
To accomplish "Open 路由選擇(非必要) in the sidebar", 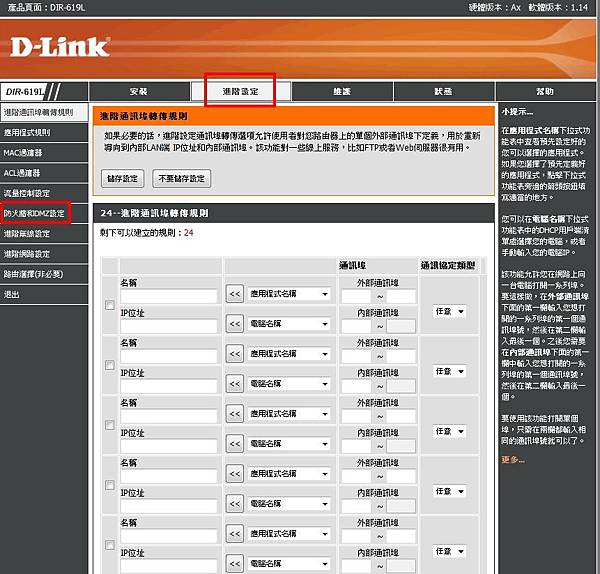I will coord(44,274).
